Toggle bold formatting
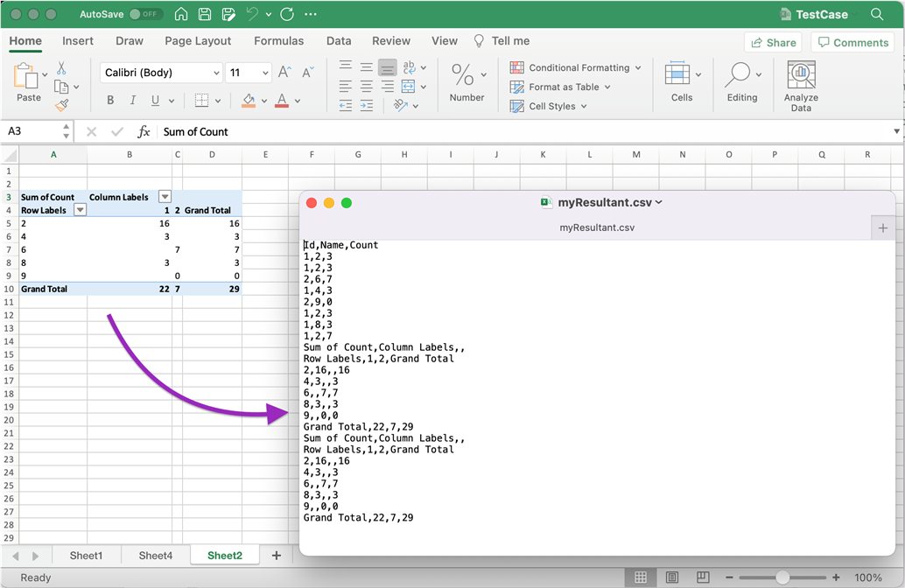 [110, 101]
